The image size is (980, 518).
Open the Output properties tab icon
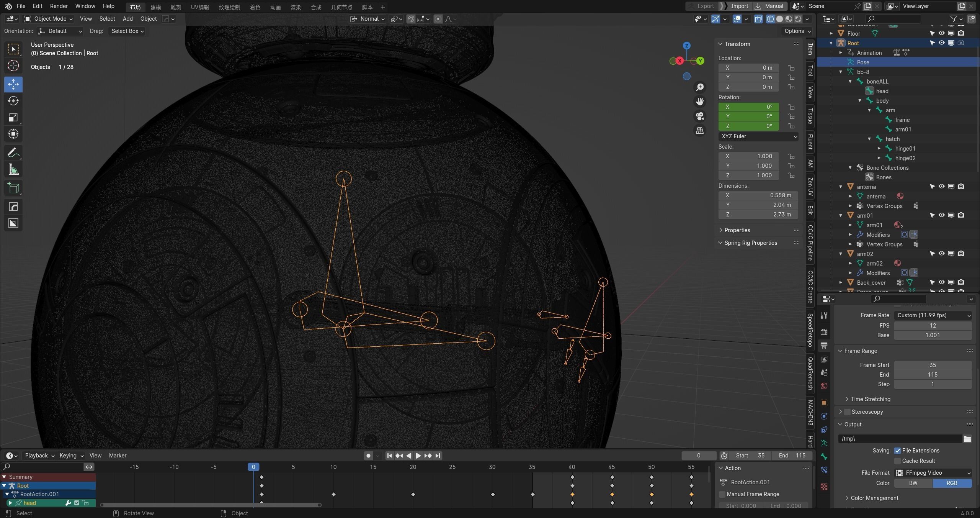click(x=824, y=346)
